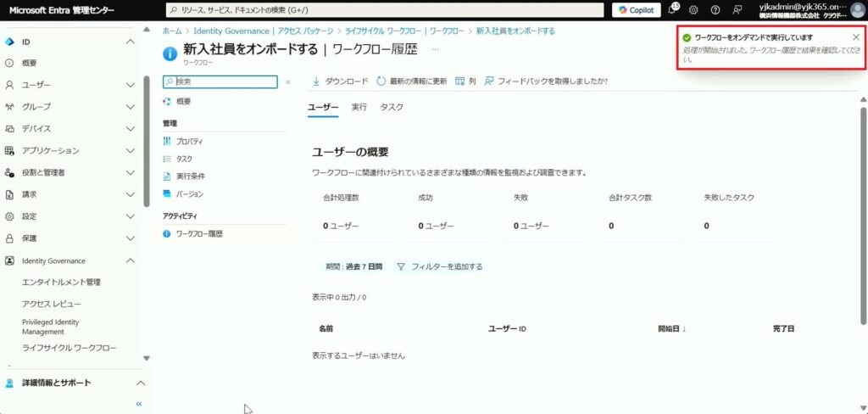Expand the 役割と管理者 section chevron
The width and height of the screenshot is (868, 414).
[x=130, y=172]
